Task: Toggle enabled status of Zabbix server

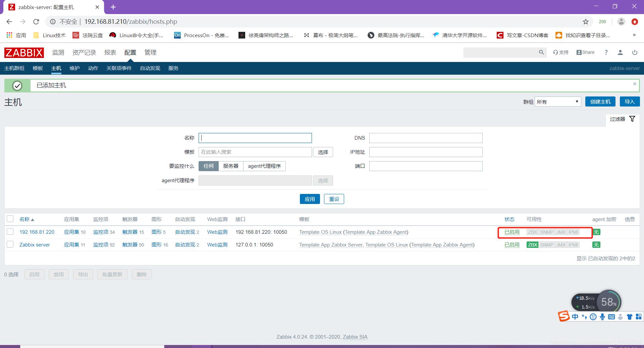Action: [512, 245]
